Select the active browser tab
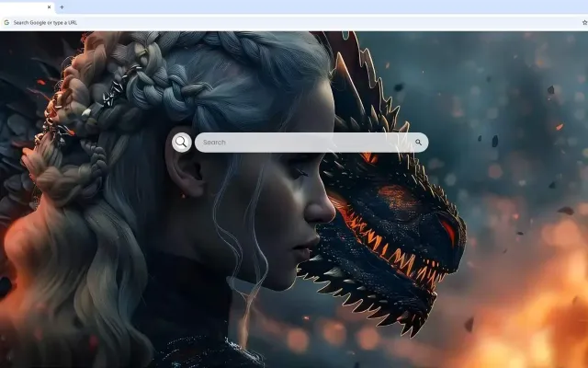The width and height of the screenshot is (588, 368). pyautogui.click(x=27, y=7)
